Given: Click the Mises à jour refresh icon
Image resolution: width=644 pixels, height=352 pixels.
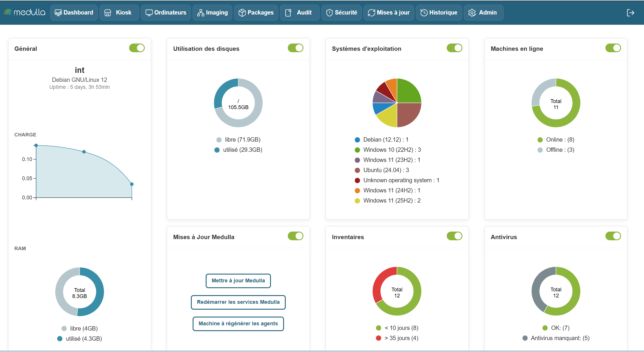Looking at the screenshot, I should (371, 13).
